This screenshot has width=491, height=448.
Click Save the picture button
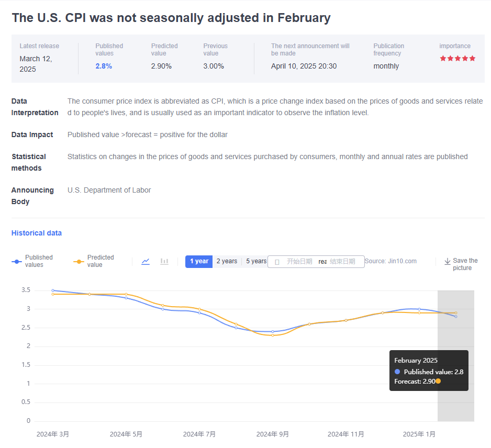pyautogui.click(x=461, y=264)
